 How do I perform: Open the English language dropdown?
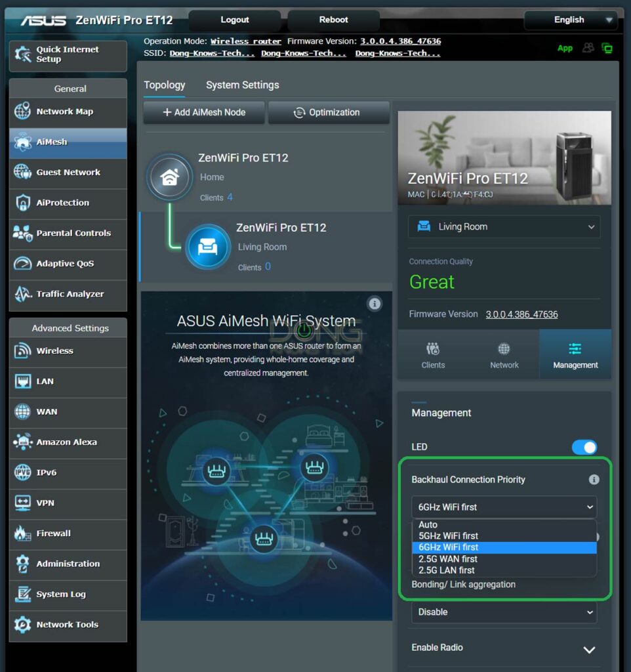point(571,20)
